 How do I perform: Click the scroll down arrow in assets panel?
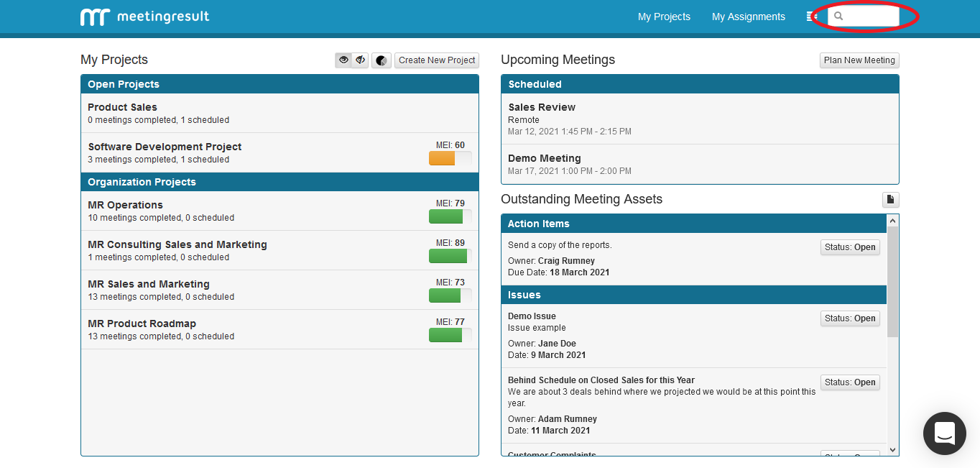pos(892,449)
